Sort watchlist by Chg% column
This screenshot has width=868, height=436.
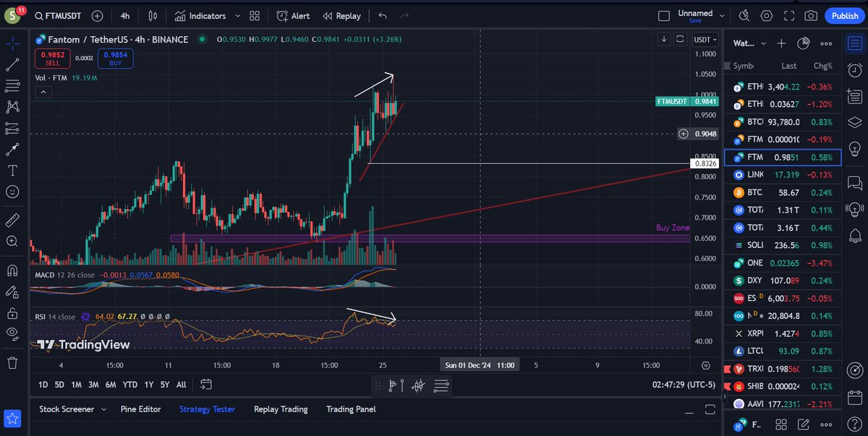(822, 66)
